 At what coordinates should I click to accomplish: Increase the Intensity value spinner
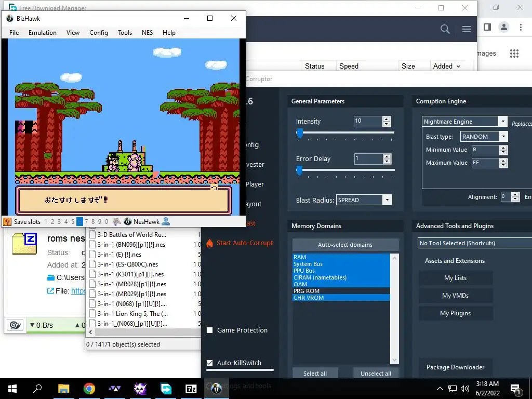pos(387,119)
